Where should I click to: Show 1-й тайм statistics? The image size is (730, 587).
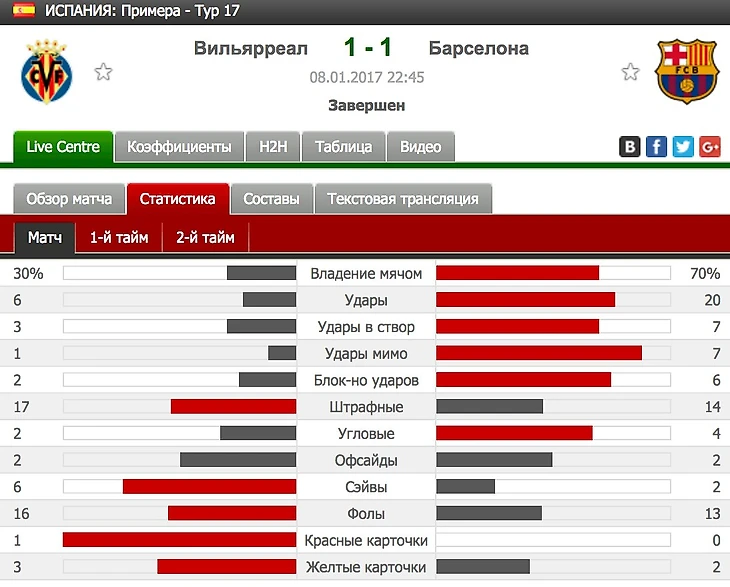[x=119, y=238]
